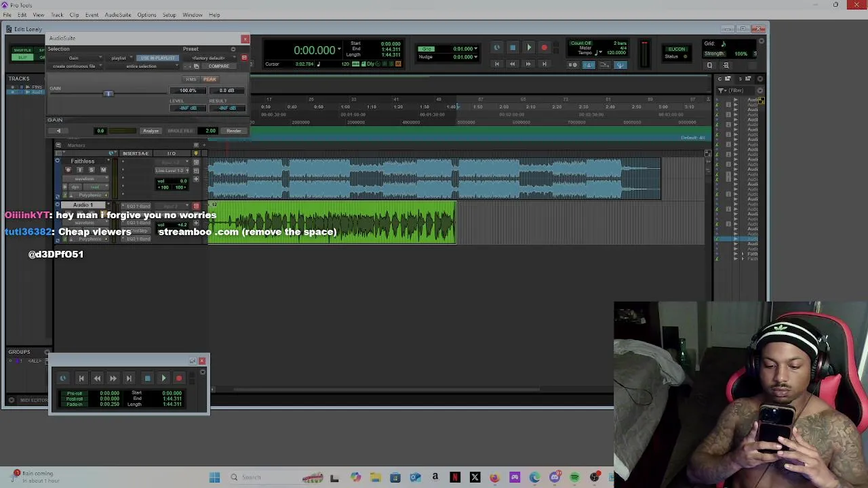Open AudioSuite playlist selection dropdown
The width and height of the screenshot is (868, 488).
[x=120, y=58]
